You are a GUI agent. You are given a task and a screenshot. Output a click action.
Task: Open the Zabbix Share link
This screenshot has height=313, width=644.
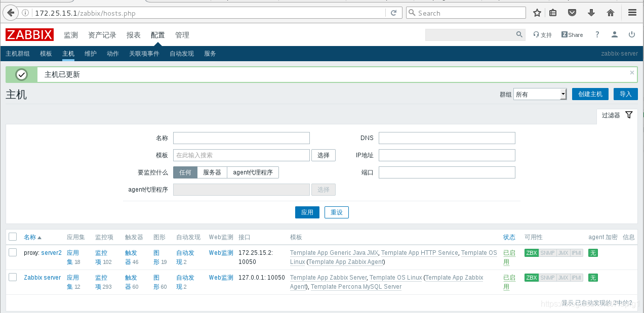(x=572, y=35)
